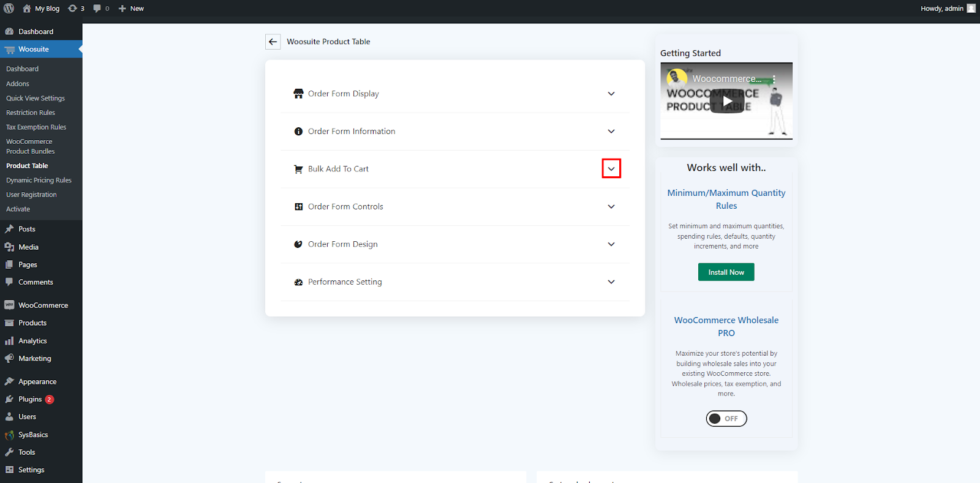Open the WordPress logo menu
The image size is (980, 483).
click(9, 9)
